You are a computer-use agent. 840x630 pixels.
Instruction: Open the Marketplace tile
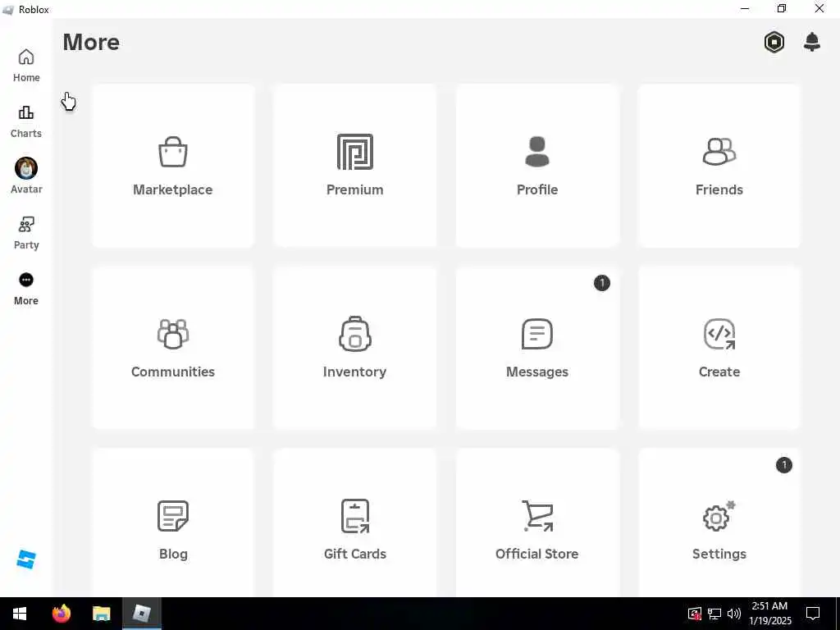[x=173, y=166]
